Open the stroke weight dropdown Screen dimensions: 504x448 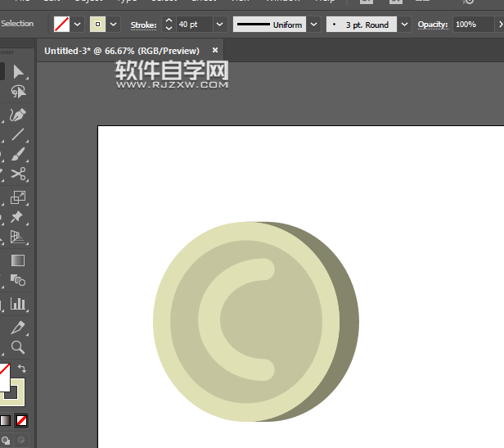218,25
